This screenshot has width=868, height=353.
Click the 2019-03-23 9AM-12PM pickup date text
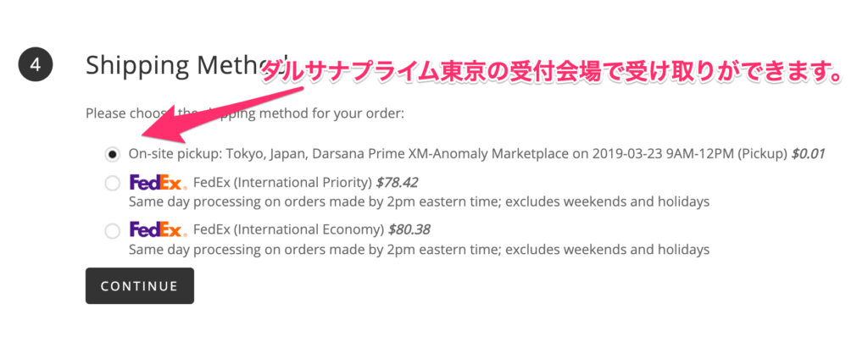[x=659, y=154]
